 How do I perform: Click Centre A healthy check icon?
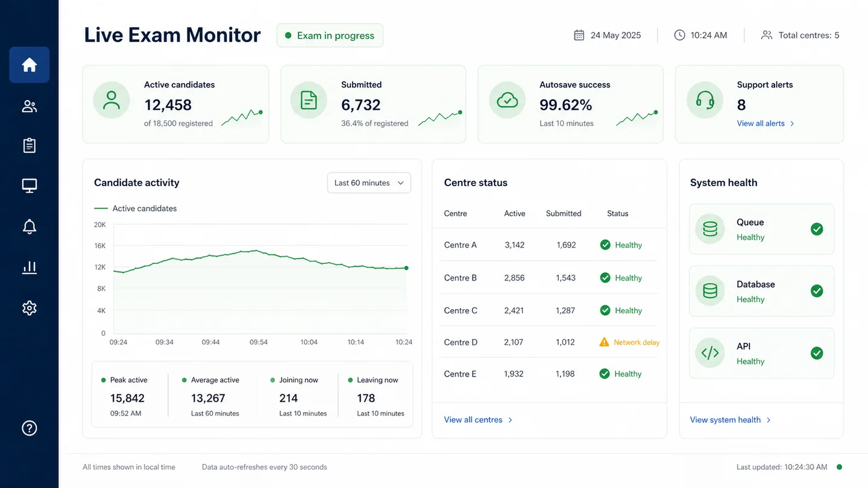pyautogui.click(x=605, y=245)
